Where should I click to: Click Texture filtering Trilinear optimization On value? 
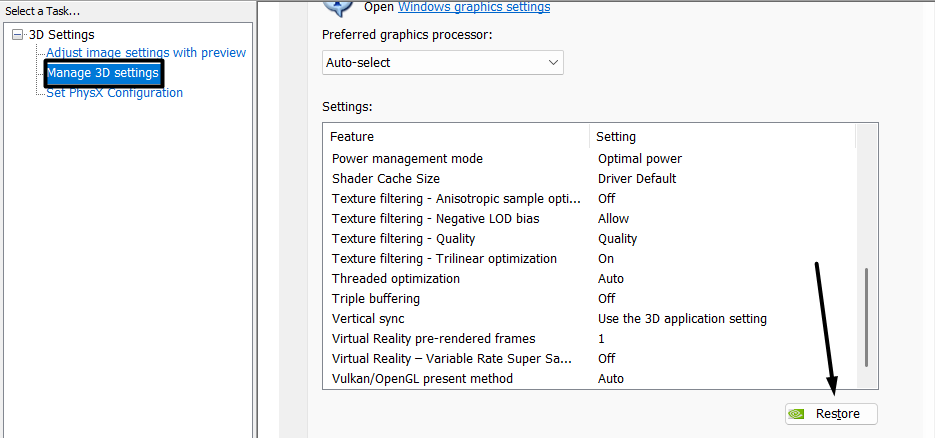[x=606, y=259]
